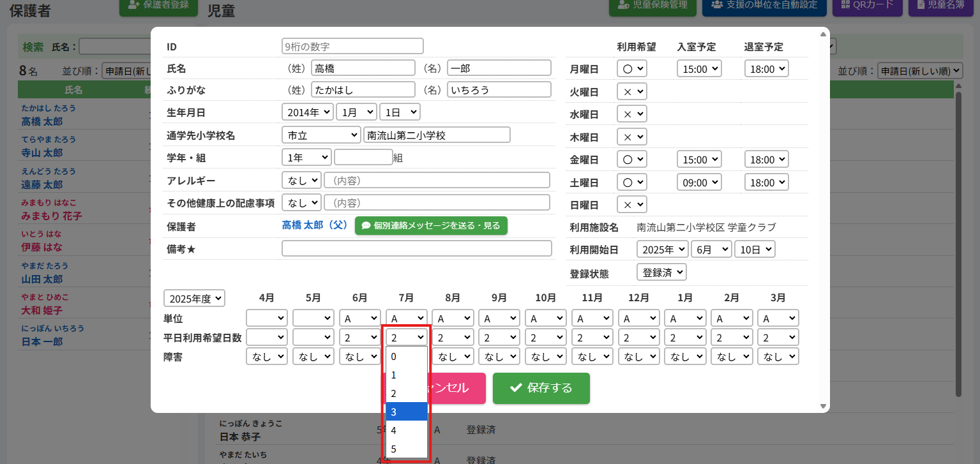Open the 市立 school type dropdown
This screenshot has height=464, width=980.
click(321, 135)
